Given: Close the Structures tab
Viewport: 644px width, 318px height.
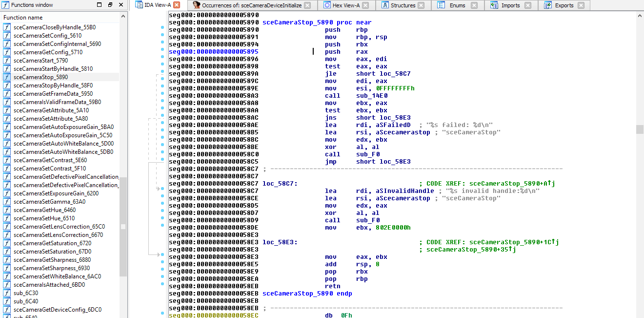Looking at the screenshot, I should (x=421, y=5).
